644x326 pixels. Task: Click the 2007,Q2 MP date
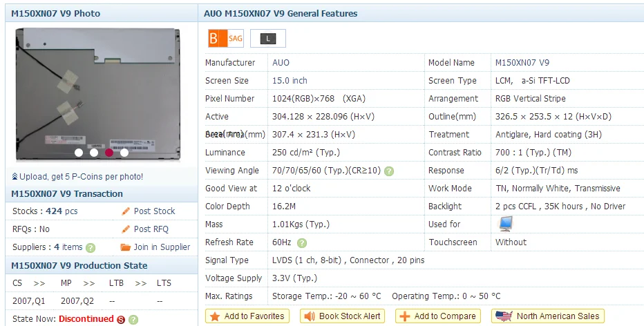point(77,301)
